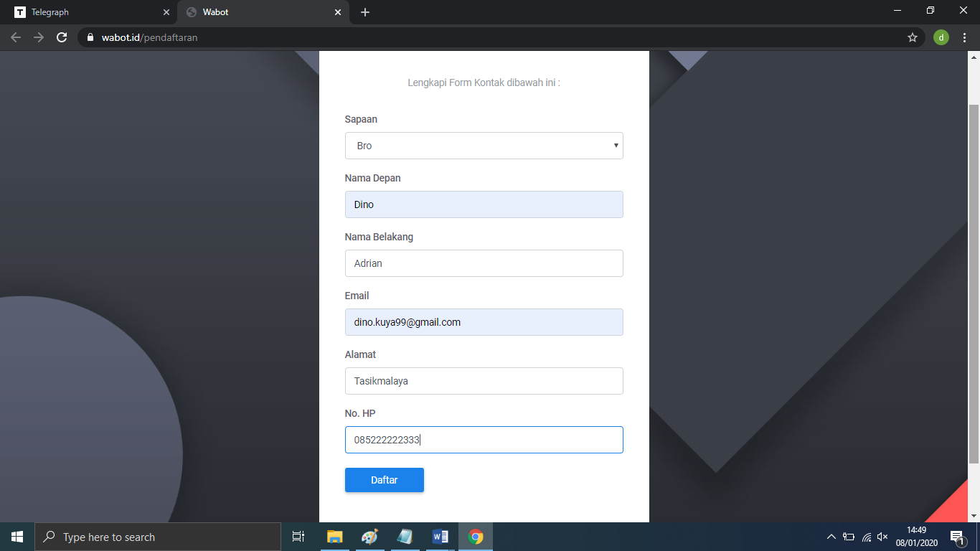Show hidden system tray icons
980x551 pixels.
pyautogui.click(x=831, y=537)
